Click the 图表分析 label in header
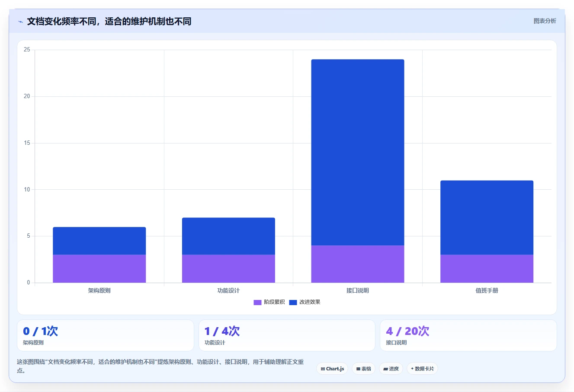The image size is (574, 392). [x=545, y=21]
